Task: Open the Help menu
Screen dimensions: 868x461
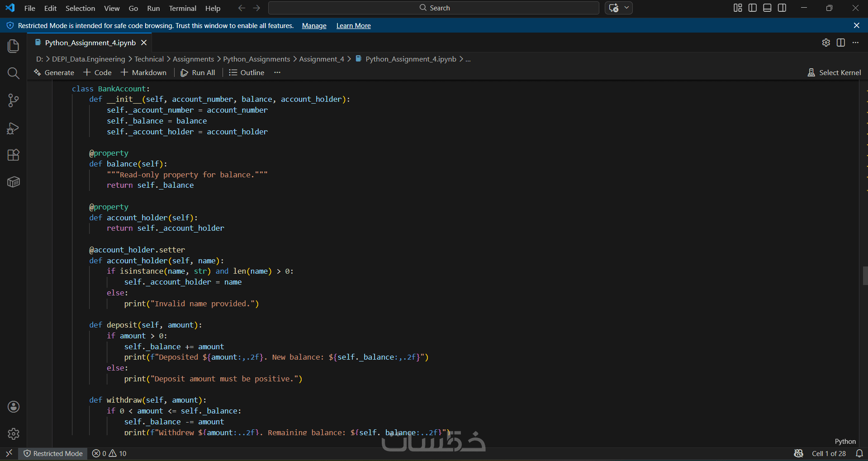Action: point(213,8)
